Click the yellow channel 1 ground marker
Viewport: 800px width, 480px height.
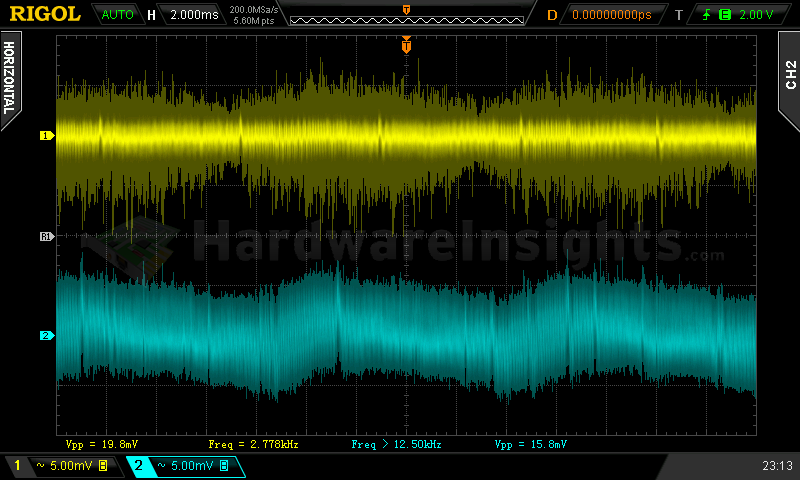tap(45, 135)
